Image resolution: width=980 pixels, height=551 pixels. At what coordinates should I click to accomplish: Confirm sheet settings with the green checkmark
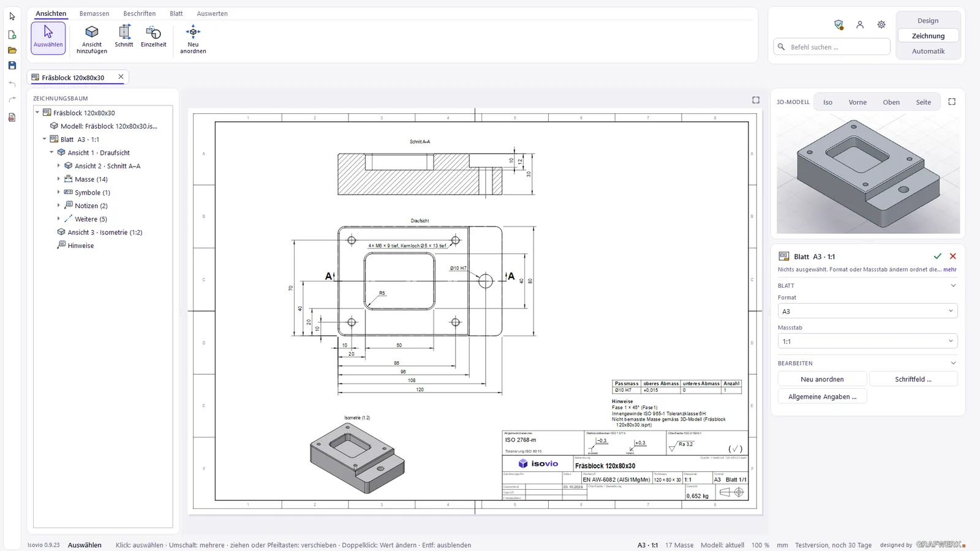click(937, 257)
